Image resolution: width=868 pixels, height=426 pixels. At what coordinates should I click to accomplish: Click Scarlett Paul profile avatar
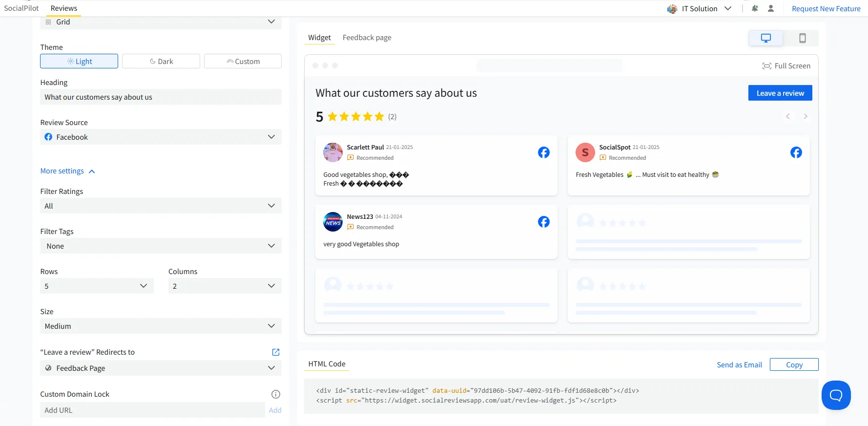pos(333,152)
